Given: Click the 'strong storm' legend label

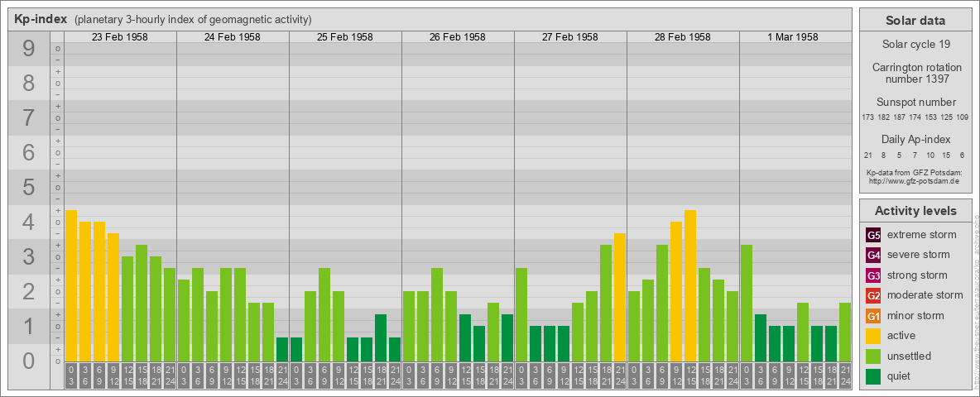Looking at the screenshot, I should click(x=917, y=275).
